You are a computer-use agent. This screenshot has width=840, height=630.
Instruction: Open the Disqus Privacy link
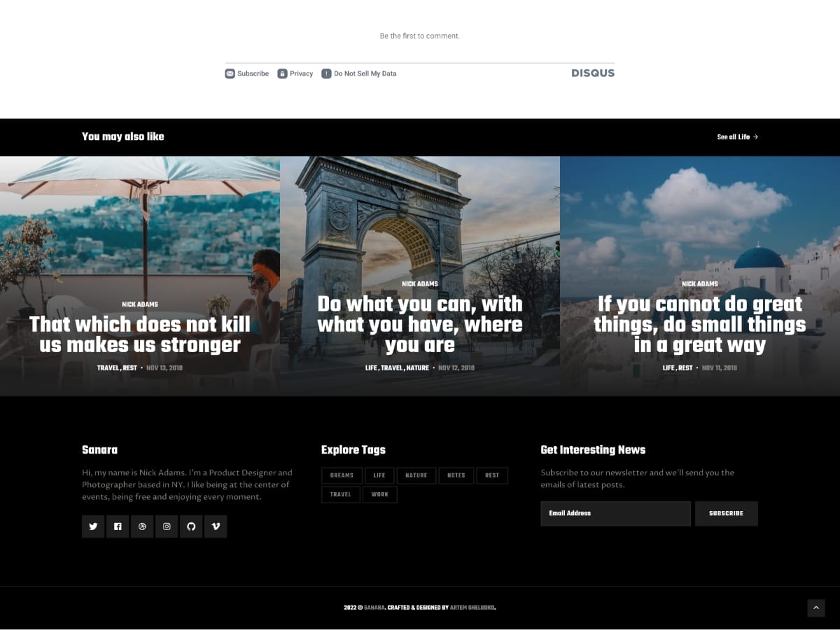point(295,73)
